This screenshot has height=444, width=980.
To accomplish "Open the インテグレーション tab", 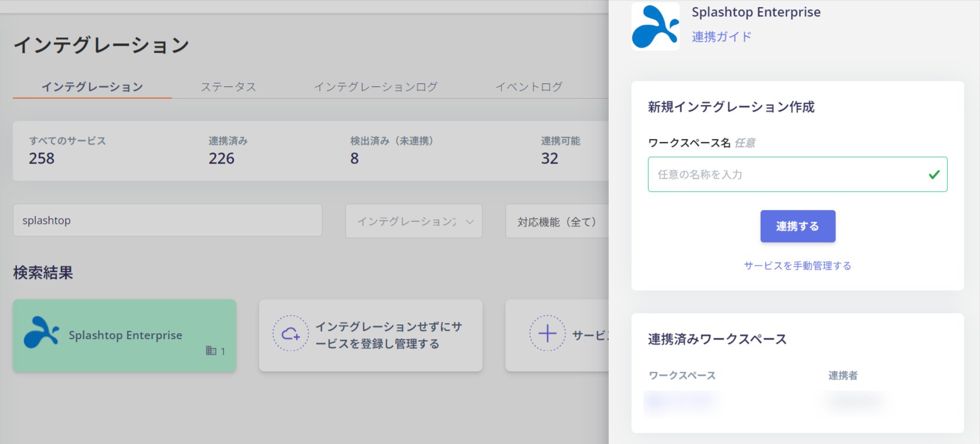I will (92, 87).
